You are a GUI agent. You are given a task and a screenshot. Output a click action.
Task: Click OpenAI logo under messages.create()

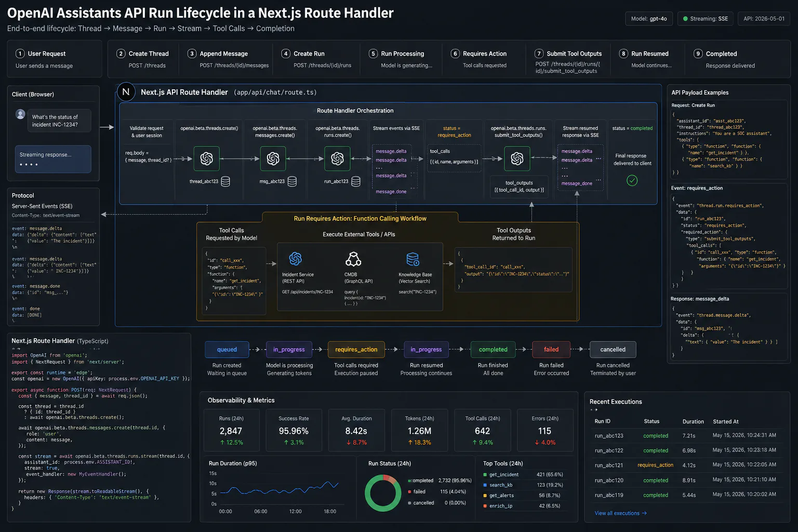273,158
